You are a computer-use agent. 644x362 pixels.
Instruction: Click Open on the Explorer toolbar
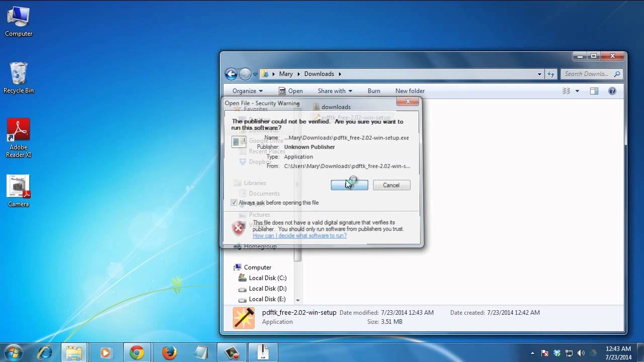pos(291,91)
